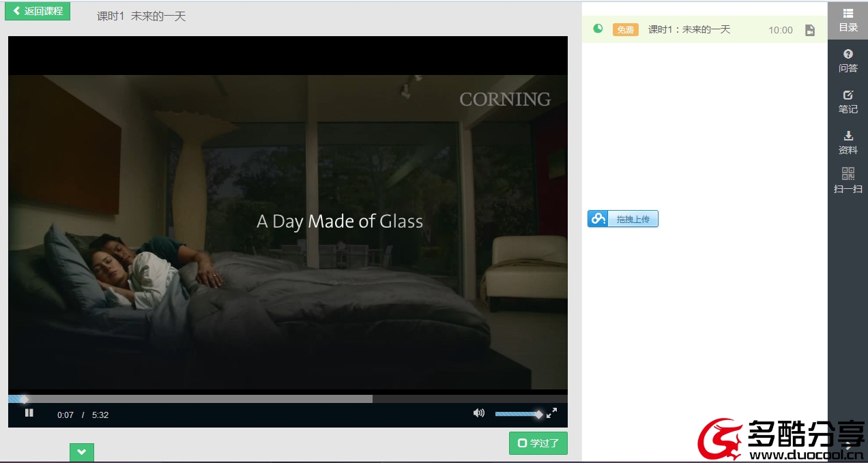
Task: Open the 资料 download tab
Action: click(x=848, y=143)
